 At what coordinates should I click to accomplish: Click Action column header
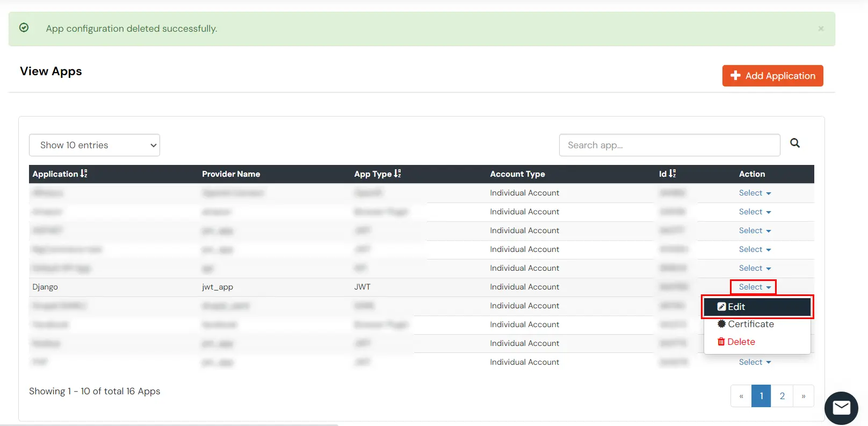(x=752, y=174)
